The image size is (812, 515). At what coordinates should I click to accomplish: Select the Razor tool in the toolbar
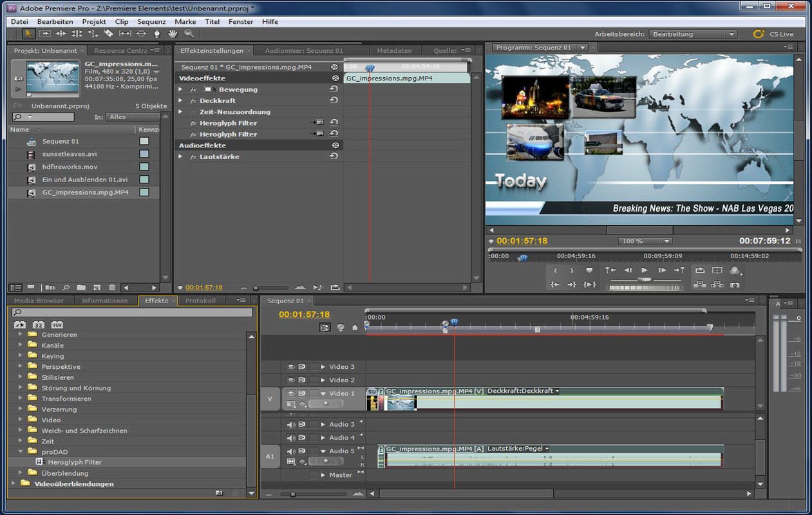coord(109,33)
